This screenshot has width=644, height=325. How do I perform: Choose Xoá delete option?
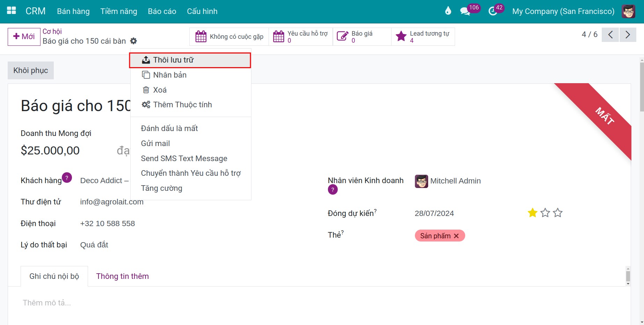click(x=190, y=90)
